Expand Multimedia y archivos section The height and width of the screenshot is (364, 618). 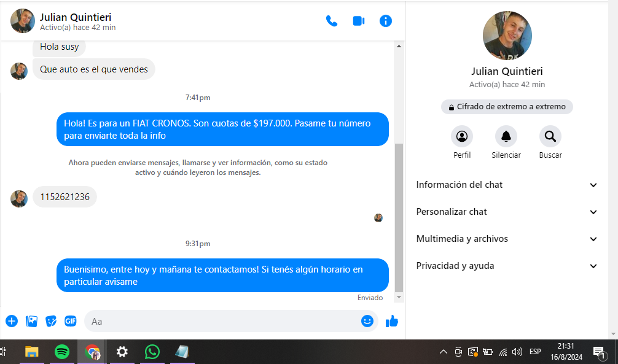507,239
